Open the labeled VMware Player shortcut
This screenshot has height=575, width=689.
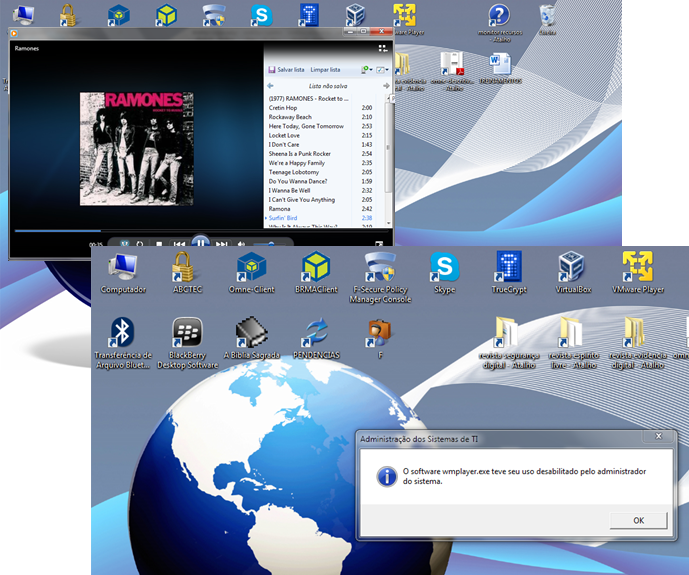point(638,272)
